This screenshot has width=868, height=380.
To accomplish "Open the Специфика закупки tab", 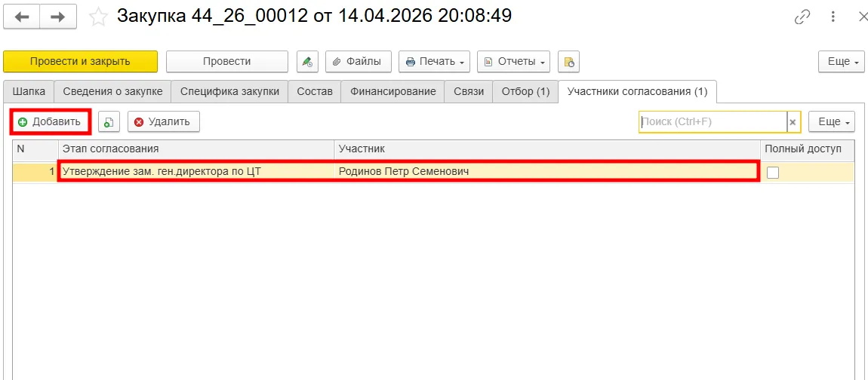I will tap(229, 92).
